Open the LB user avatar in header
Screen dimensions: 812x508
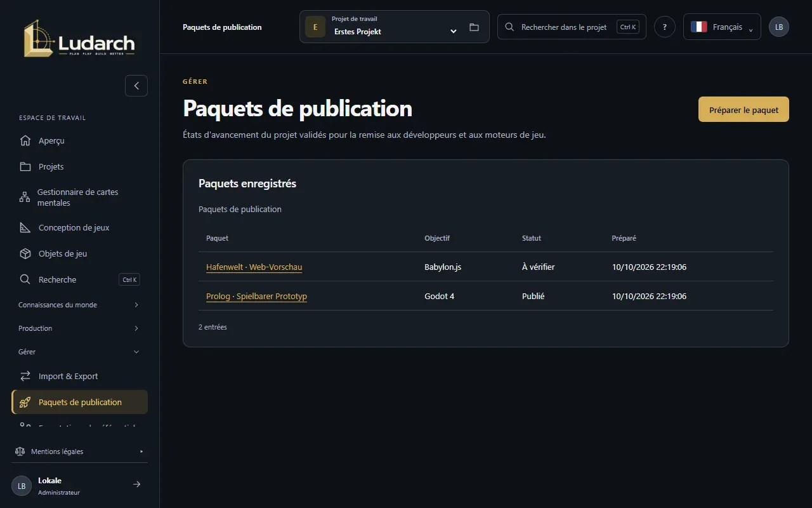pos(779,27)
